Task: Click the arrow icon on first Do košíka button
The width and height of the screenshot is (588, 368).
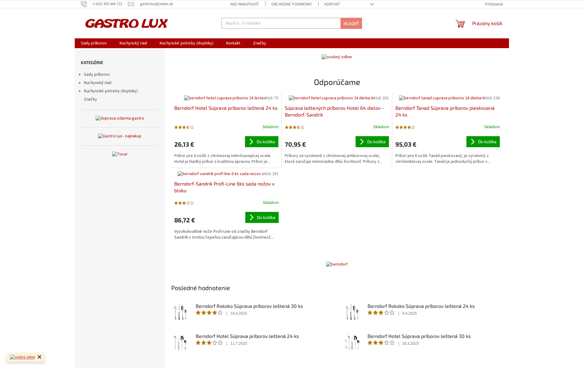Action: (x=251, y=142)
